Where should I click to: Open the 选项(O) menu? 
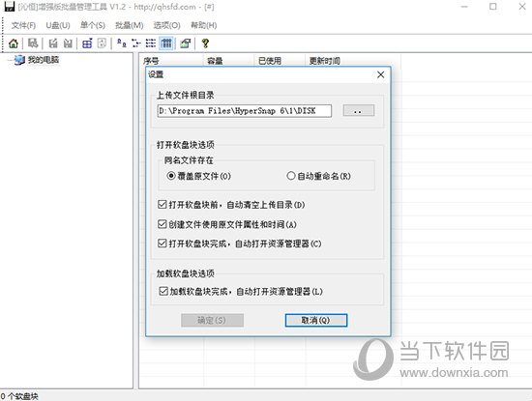(x=167, y=25)
